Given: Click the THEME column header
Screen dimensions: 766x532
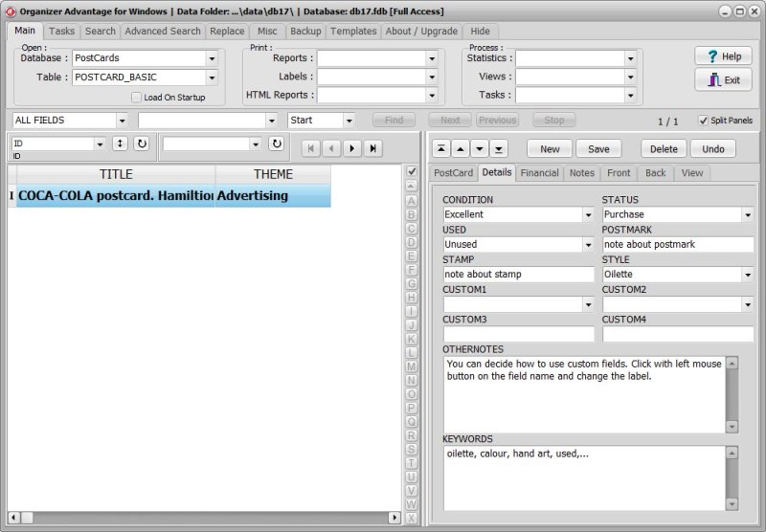Looking at the screenshot, I should [x=273, y=174].
